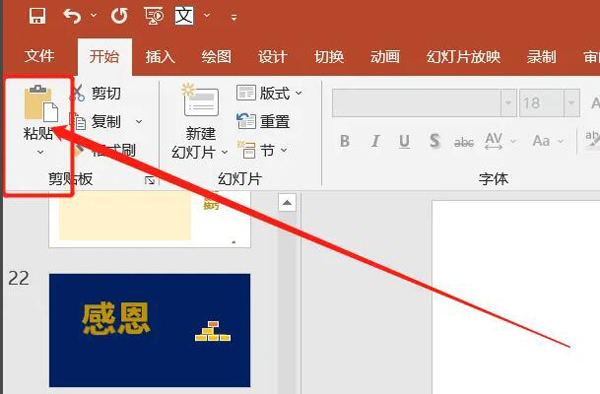
Task: Click the Save icon in quick access toolbar
Action: [x=38, y=16]
